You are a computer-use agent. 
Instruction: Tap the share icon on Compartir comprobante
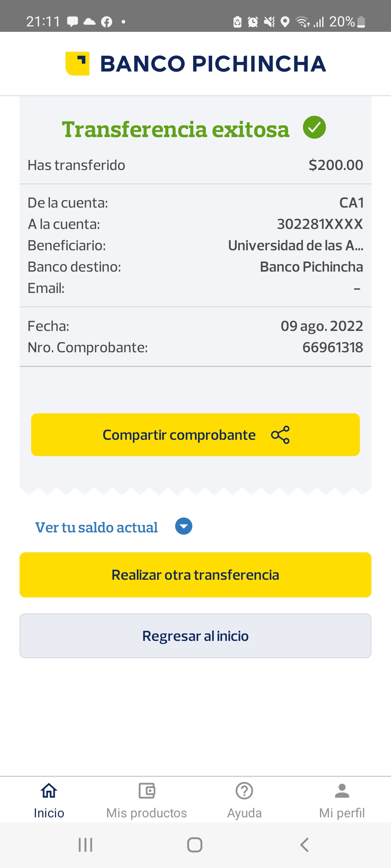(x=280, y=435)
